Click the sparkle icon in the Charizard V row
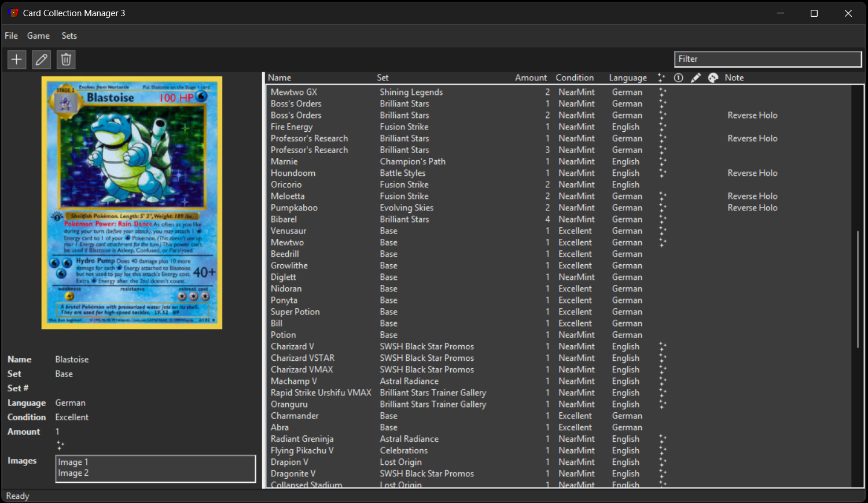Image resolution: width=868 pixels, height=503 pixels. 663,346
